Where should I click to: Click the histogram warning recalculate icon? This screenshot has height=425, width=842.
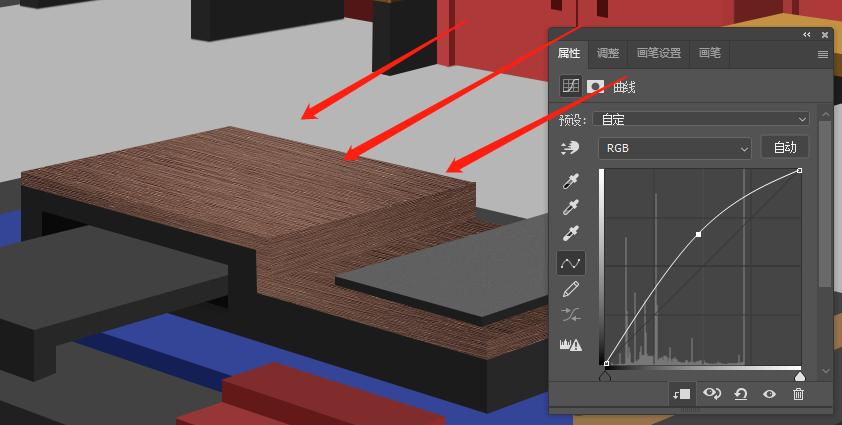point(571,344)
